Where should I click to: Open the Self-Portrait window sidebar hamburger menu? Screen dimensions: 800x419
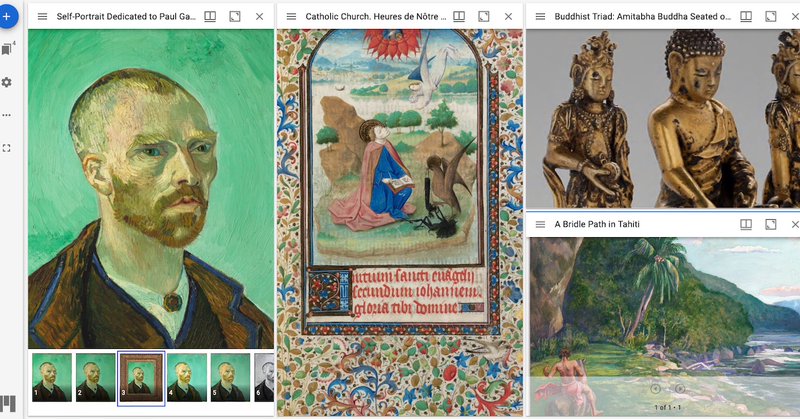tap(42, 16)
